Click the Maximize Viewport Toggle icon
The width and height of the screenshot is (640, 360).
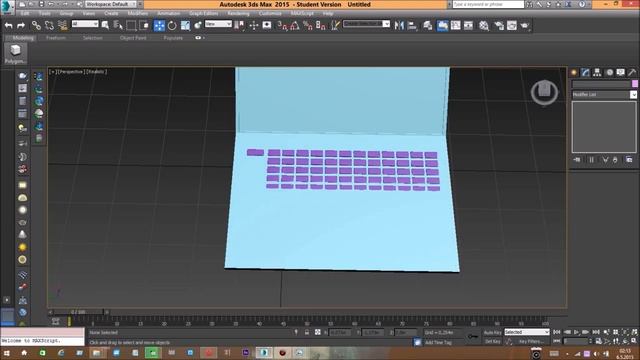[x=634, y=341]
